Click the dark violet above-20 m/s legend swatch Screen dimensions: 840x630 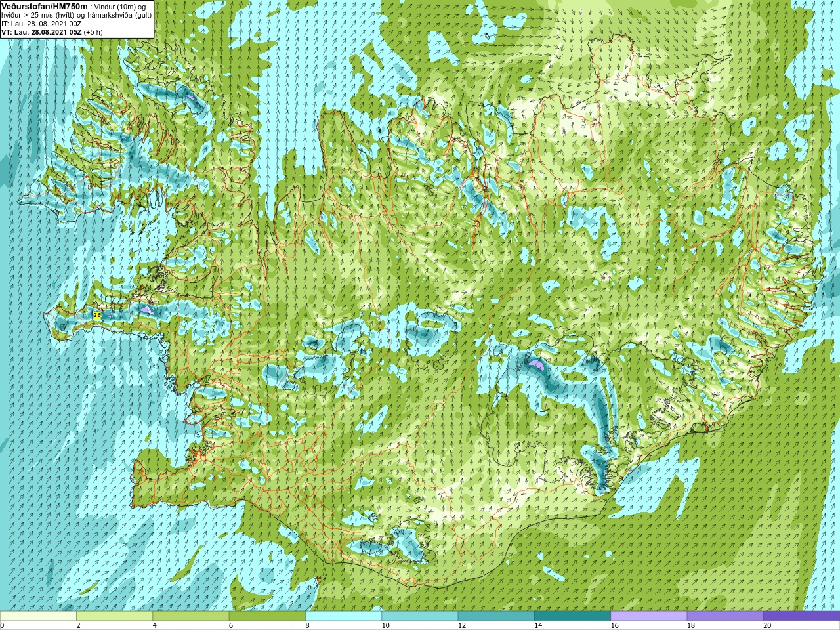click(x=801, y=616)
